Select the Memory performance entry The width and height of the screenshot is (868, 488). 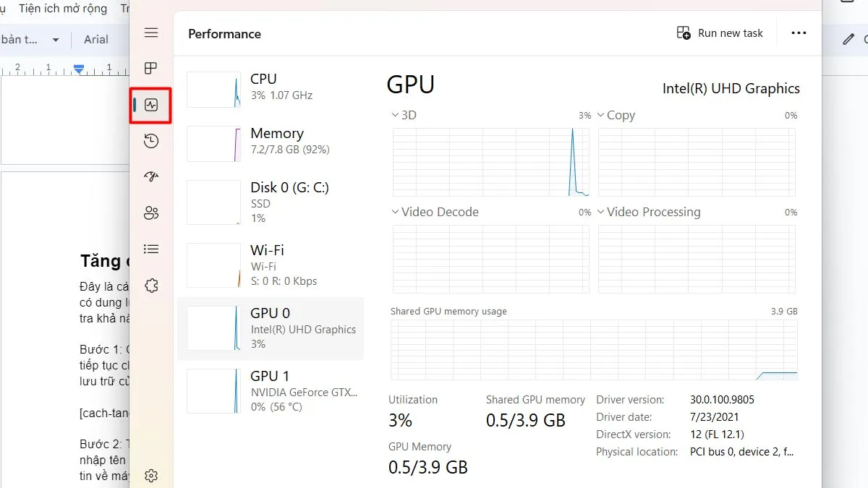pos(271,141)
